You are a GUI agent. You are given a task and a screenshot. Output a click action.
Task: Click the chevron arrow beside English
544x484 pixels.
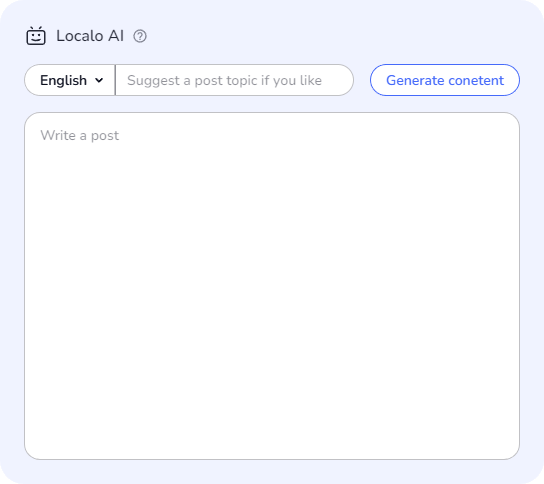tap(99, 80)
